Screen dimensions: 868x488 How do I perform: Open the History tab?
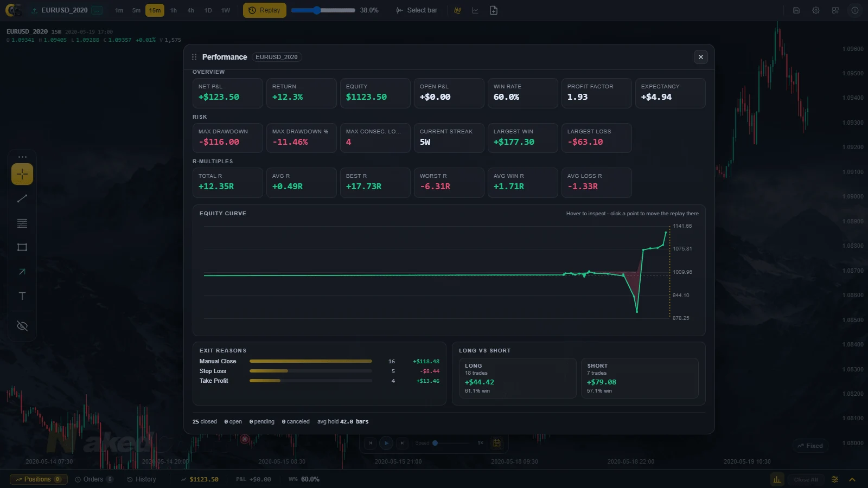142,479
